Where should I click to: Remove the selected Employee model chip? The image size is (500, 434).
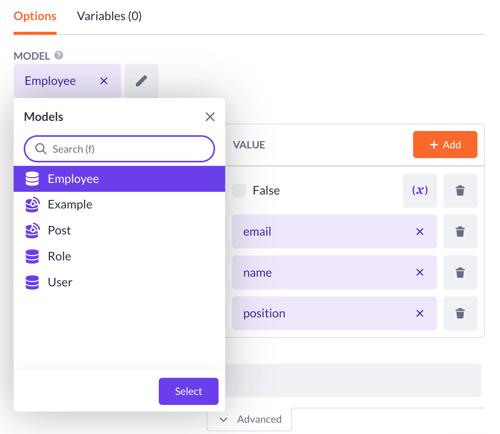click(x=104, y=81)
